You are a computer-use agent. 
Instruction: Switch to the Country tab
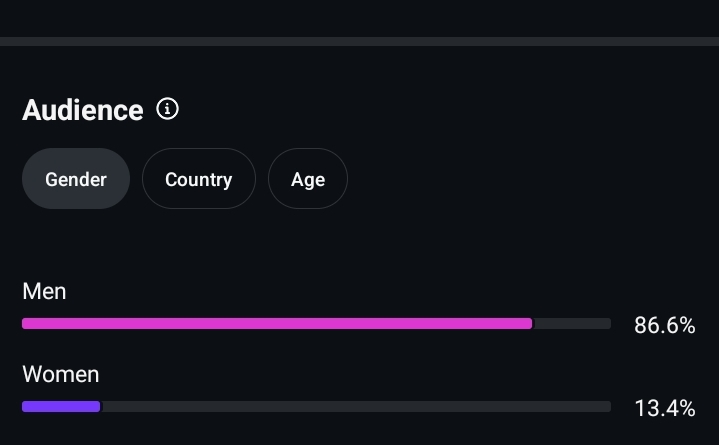[198, 179]
